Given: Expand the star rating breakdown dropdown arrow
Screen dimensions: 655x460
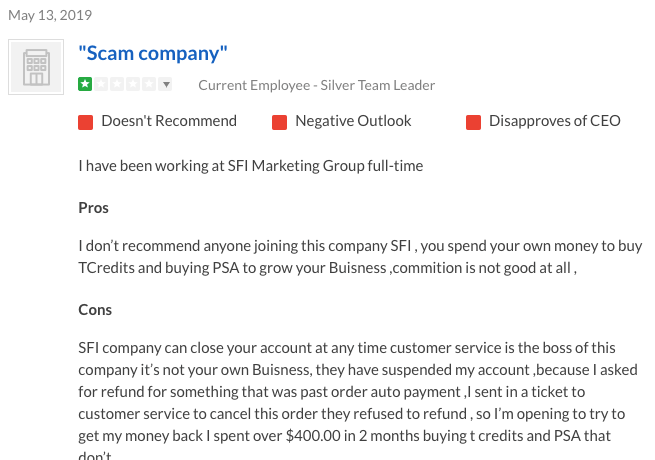Looking at the screenshot, I should coord(166,85).
